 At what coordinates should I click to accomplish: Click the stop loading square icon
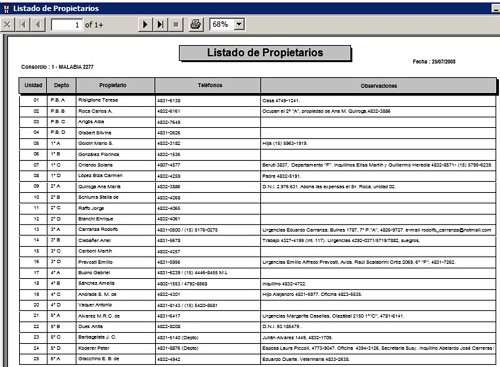pyautogui.click(x=176, y=25)
